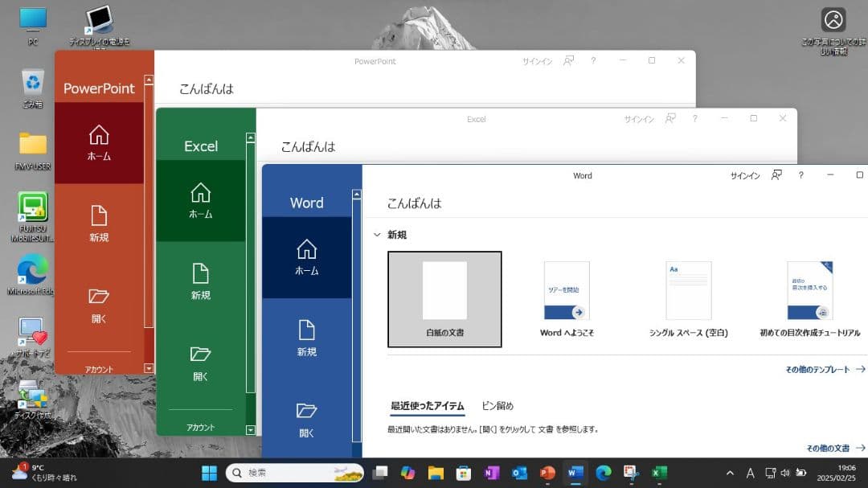Open the weather widget on taskbar
868x488 pixels.
pyautogui.click(x=44, y=473)
